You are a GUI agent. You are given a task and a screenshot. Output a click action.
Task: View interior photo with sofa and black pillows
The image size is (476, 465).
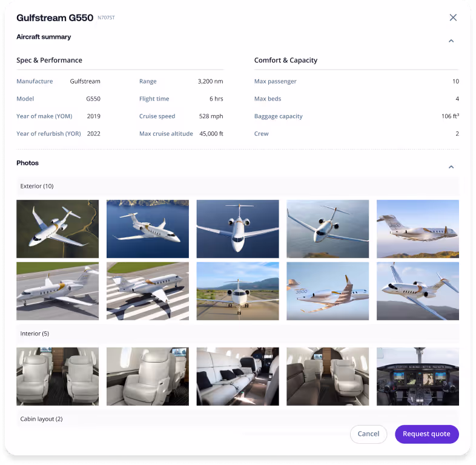tap(237, 377)
